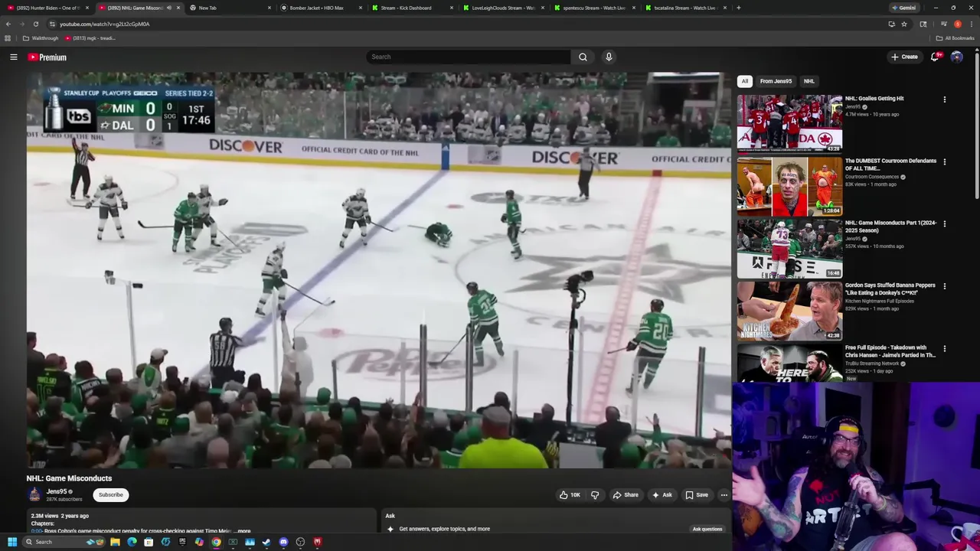Viewport: 980px width, 551px height.
Task: Open Game Misconducts Part 1 thumbnail
Action: click(789, 248)
